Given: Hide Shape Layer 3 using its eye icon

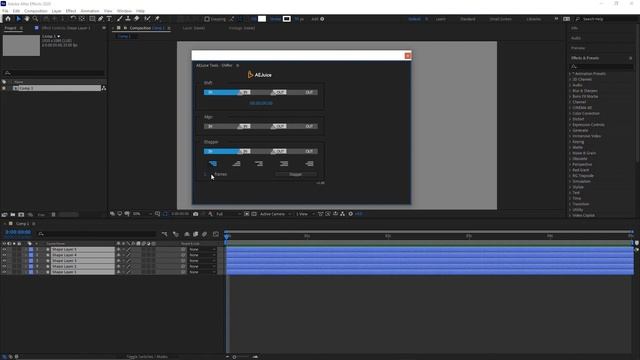Looking at the screenshot, I should point(4,261).
